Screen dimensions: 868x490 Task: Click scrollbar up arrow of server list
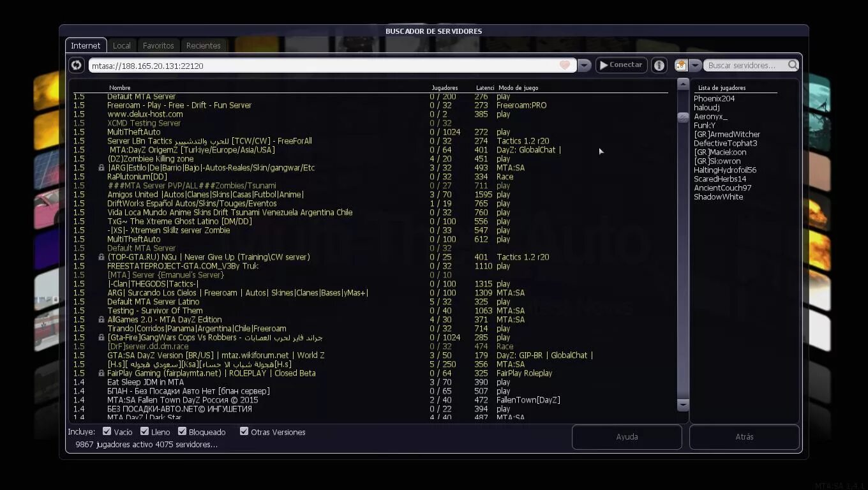[683, 84]
